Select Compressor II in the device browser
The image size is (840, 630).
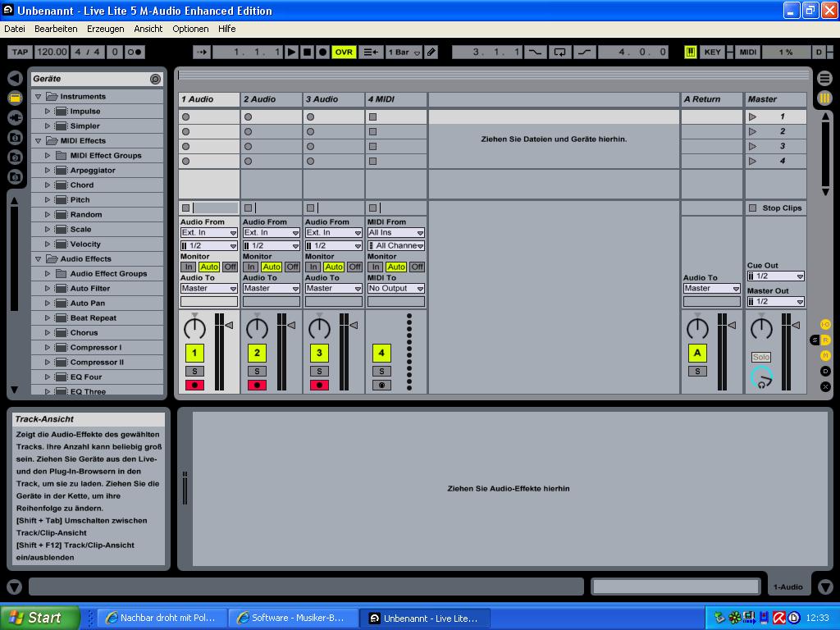pos(97,362)
